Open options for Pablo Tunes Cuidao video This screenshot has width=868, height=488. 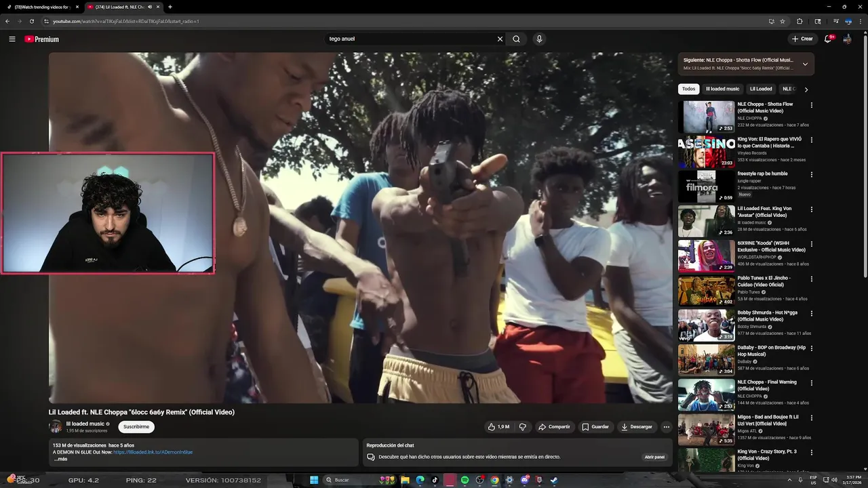pyautogui.click(x=811, y=279)
